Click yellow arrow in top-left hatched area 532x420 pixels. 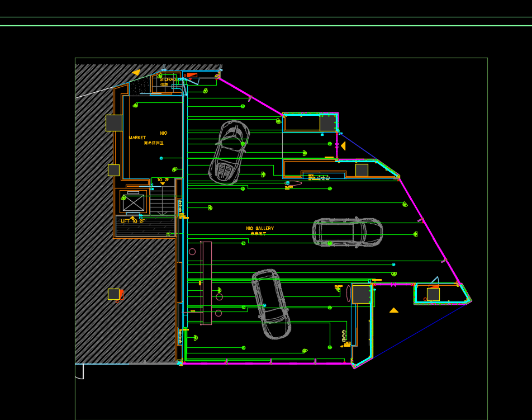pyautogui.click(x=136, y=72)
